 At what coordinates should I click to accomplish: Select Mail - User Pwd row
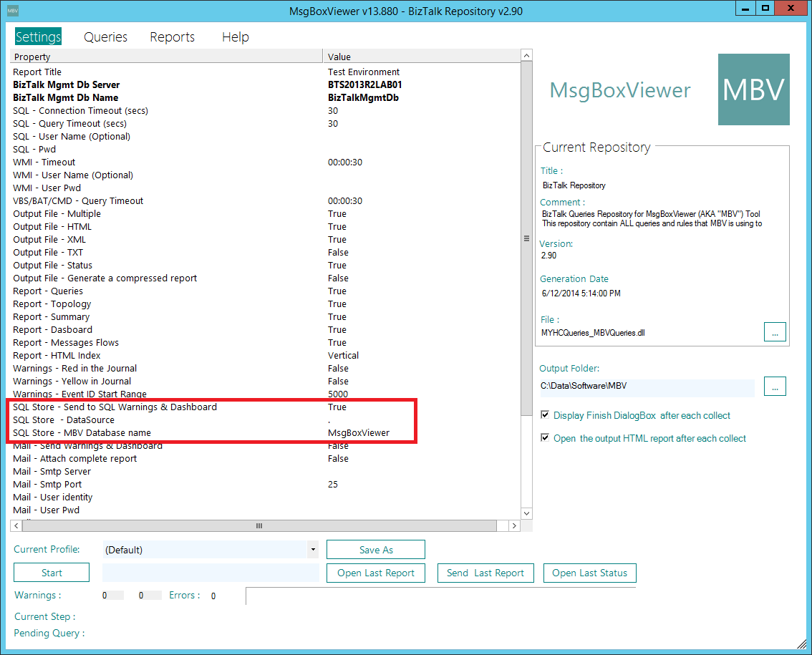click(x=265, y=510)
